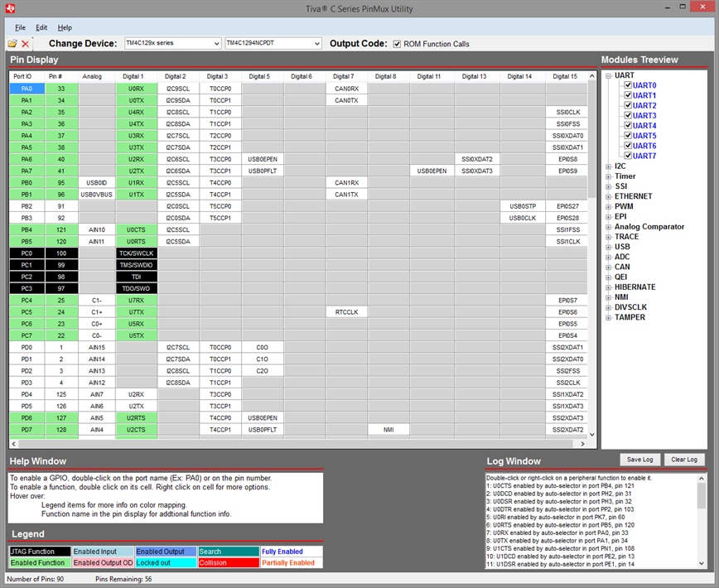The image size is (719, 588).
Task: Expand the PWM tree node
Action: click(609, 207)
